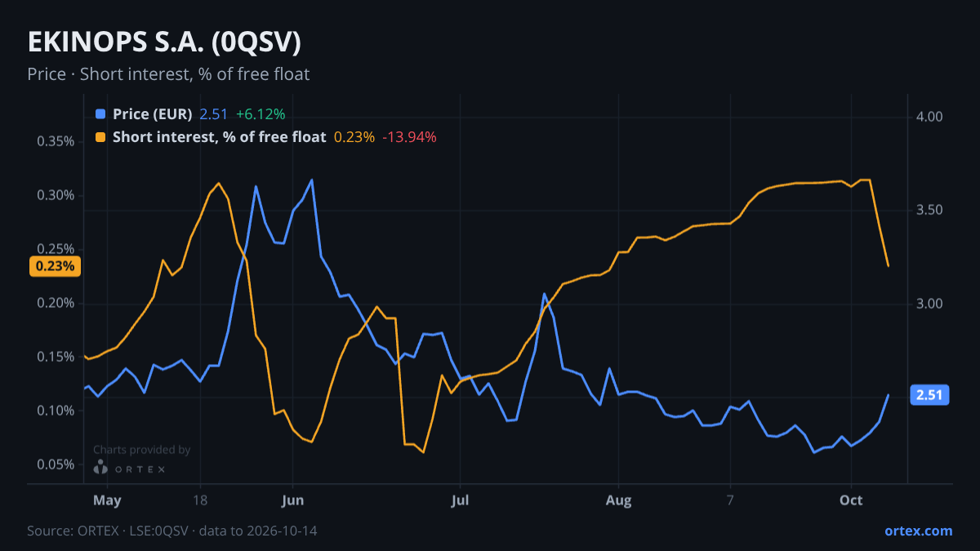Click the 3.50 right axis label
Image resolution: width=980 pixels, height=551 pixels.
point(929,210)
